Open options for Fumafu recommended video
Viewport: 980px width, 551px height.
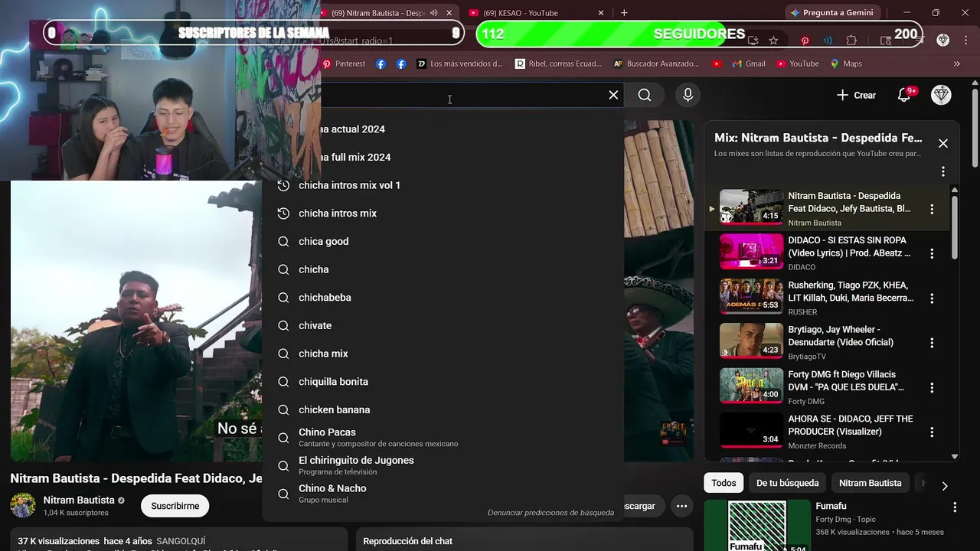point(955,507)
